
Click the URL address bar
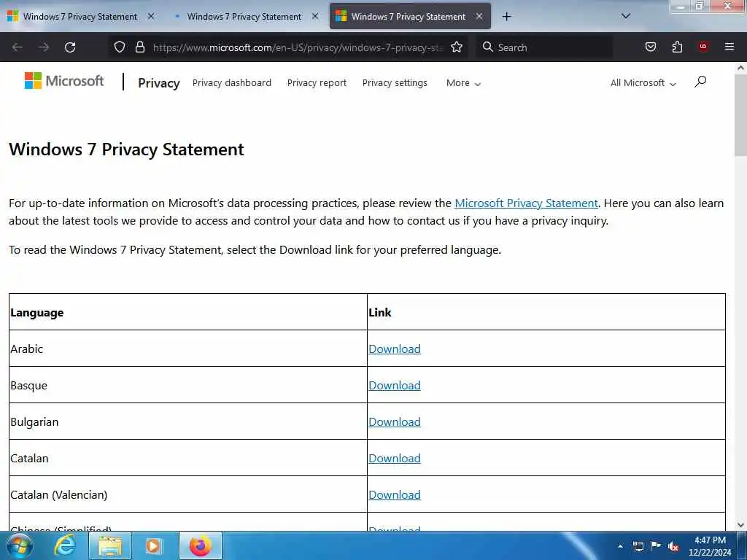(298, 47)
